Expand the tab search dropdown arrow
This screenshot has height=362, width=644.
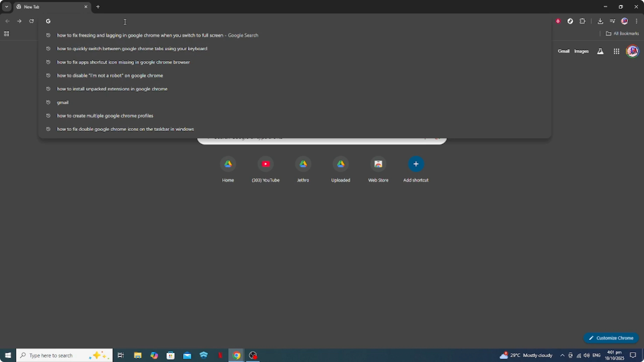pos(6,7)
